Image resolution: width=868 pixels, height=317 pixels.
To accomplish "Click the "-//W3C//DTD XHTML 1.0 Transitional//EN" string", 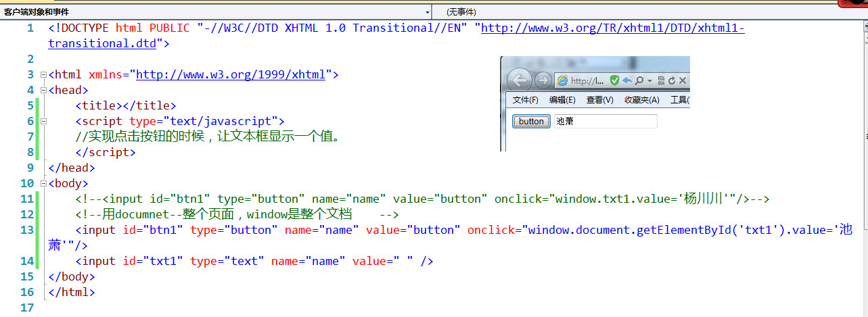I will (x=332, y=28).
